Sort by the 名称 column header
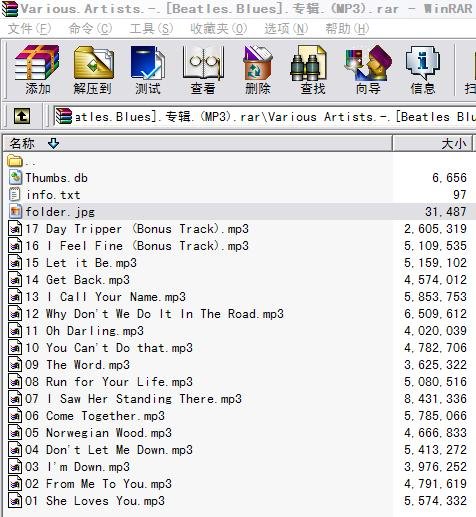 pos(197,144)
